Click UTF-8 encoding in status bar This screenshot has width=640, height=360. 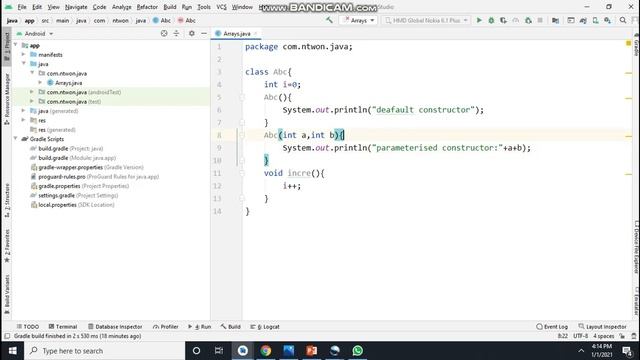[x=580, y=336]
